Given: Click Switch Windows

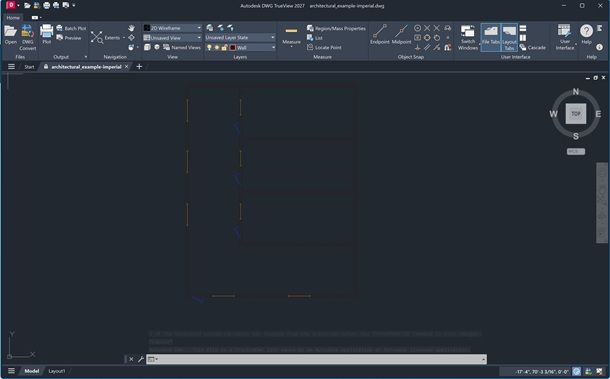Looking at the screenshot, I should tap(468, 37).
